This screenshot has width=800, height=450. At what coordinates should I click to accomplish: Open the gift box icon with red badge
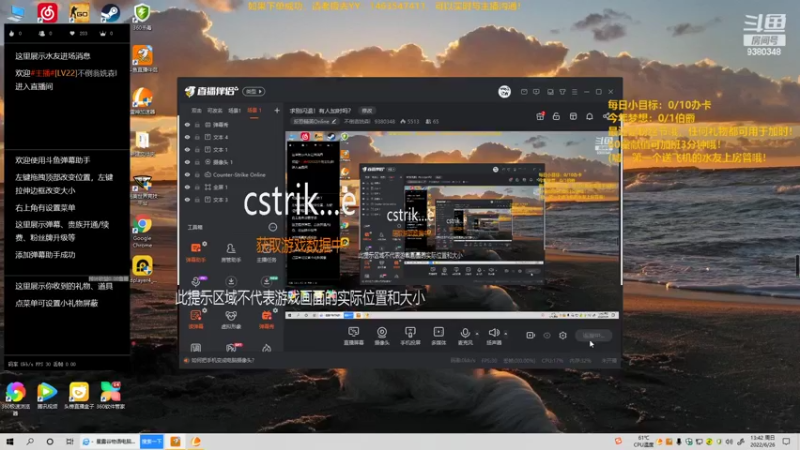[540, 116]
